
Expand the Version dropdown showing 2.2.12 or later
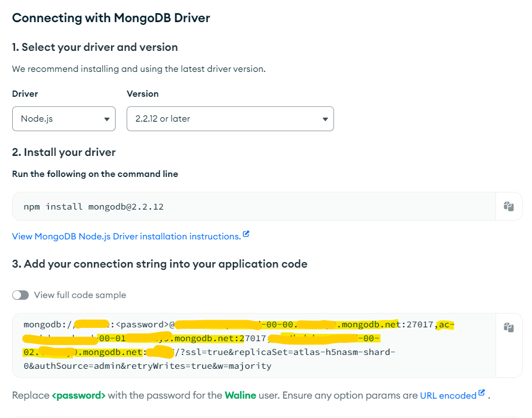pos(230,119)
